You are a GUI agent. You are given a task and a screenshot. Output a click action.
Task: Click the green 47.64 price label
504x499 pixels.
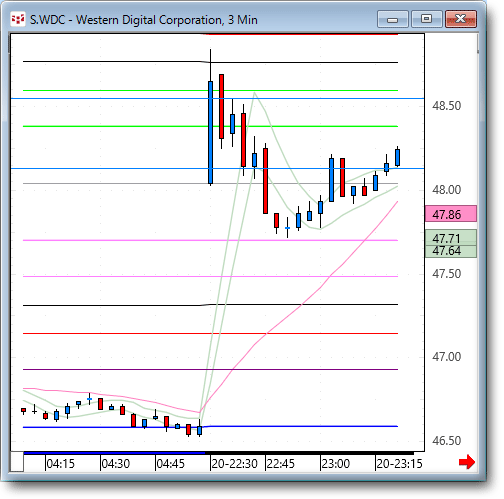point(451,251)
